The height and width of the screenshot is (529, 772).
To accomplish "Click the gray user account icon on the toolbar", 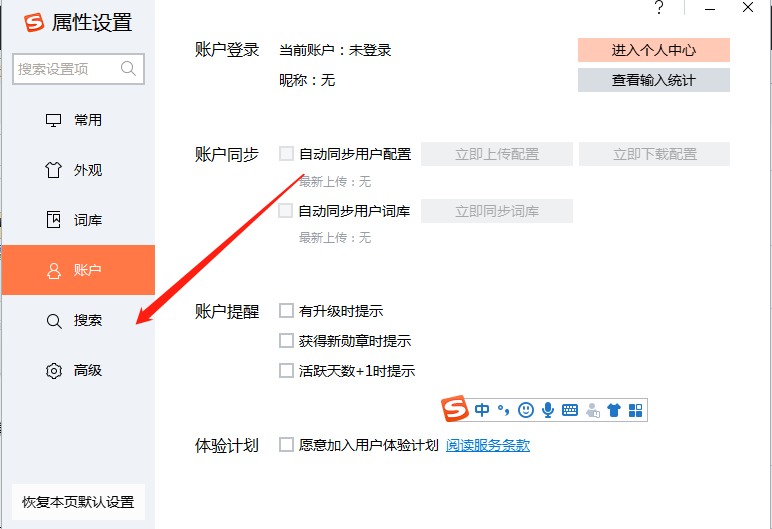I will 593,410.
